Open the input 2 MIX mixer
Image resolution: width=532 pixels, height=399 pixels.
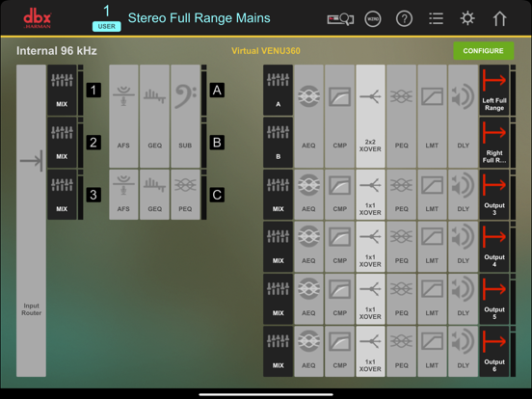point(62,143)
